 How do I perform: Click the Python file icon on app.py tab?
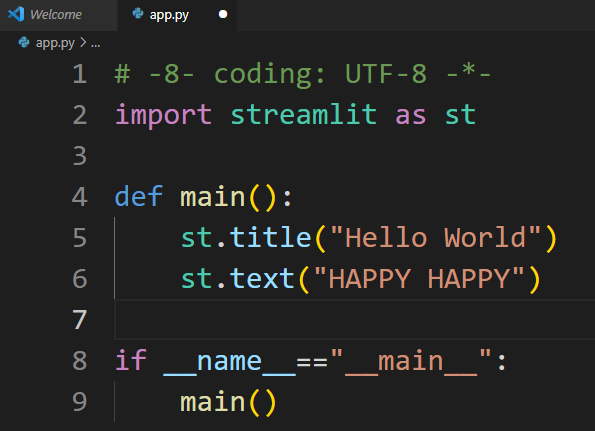138,14
